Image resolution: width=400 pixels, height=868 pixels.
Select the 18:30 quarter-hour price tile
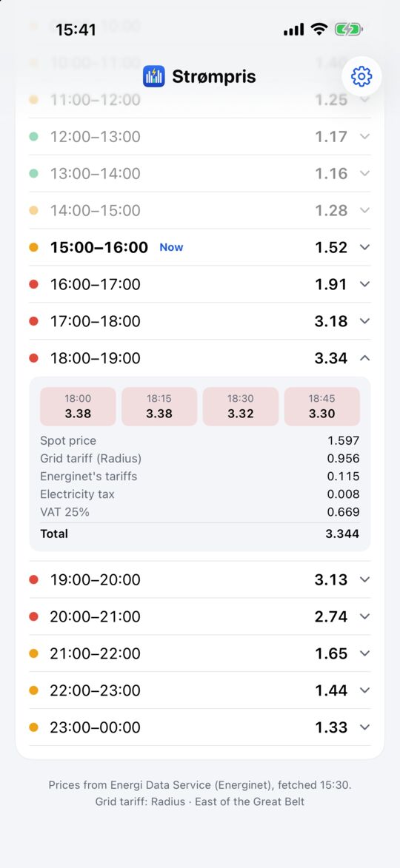(241, 406)
